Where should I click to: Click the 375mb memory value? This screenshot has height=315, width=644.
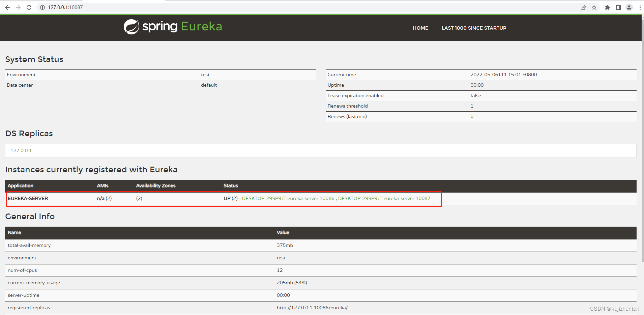tap(285, 245)
